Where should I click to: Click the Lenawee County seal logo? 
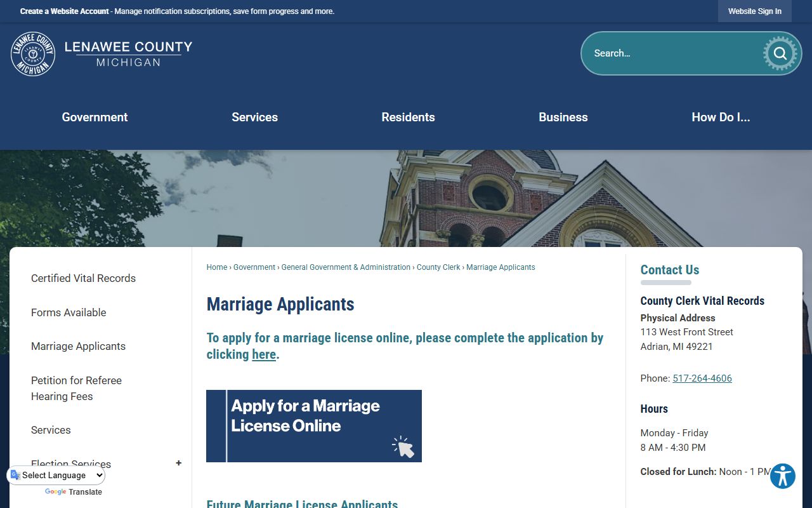pyautogui.click(x=33, y=54)
